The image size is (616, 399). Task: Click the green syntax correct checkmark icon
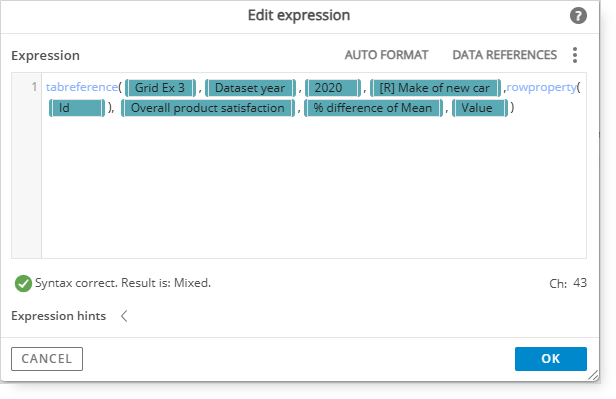point(23,283)
